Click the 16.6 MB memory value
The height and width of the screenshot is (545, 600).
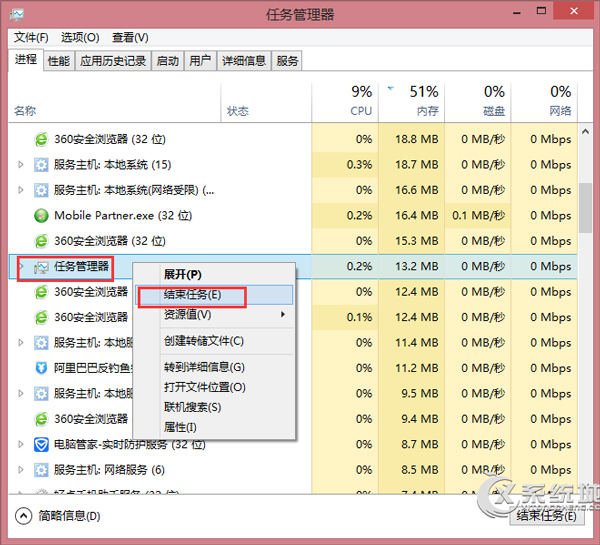click(417, 190)
